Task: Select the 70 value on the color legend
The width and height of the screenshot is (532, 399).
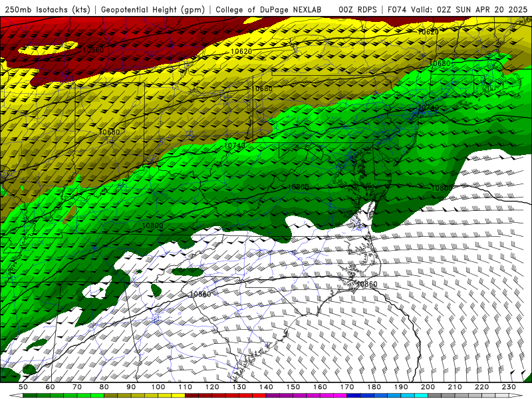Action: click(77, 387)
